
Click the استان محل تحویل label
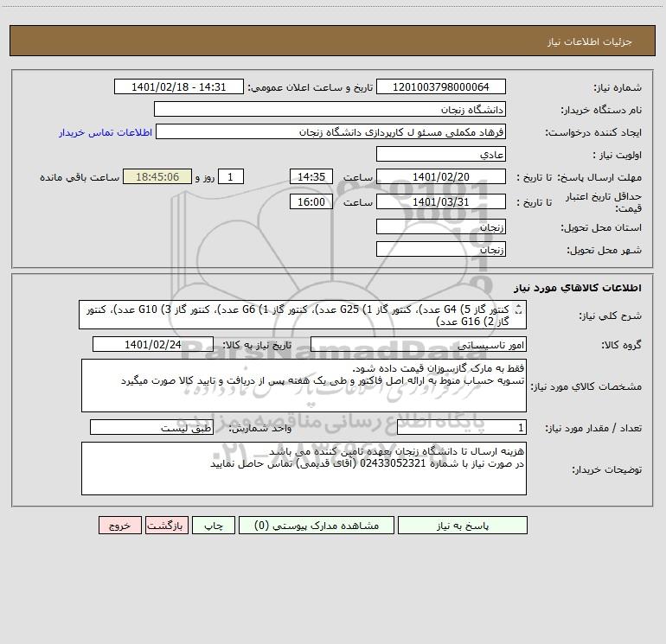[x=601, y=228]
